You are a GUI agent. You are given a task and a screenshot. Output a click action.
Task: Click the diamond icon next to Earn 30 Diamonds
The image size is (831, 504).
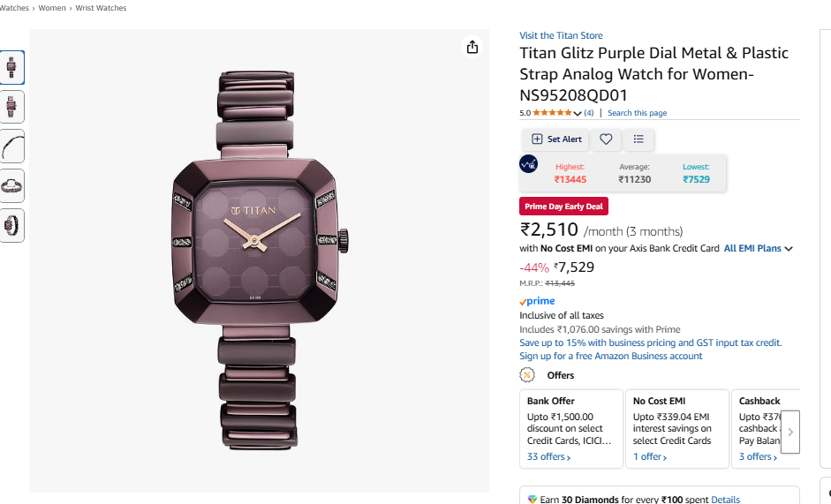point(532,500)
